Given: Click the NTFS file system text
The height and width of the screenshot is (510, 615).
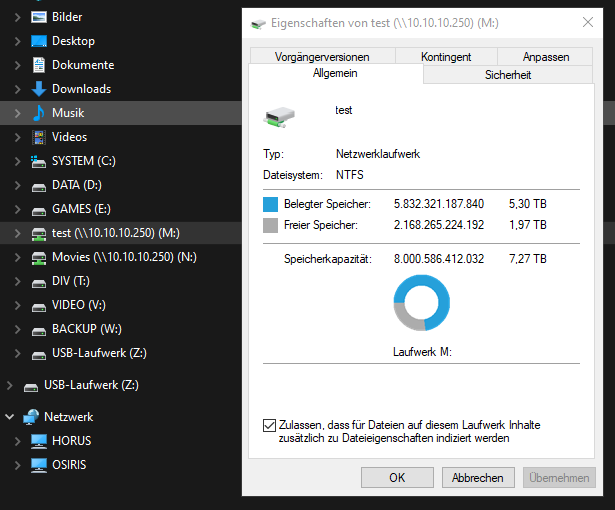Looking at the screenshot, I should coord(349,175).
